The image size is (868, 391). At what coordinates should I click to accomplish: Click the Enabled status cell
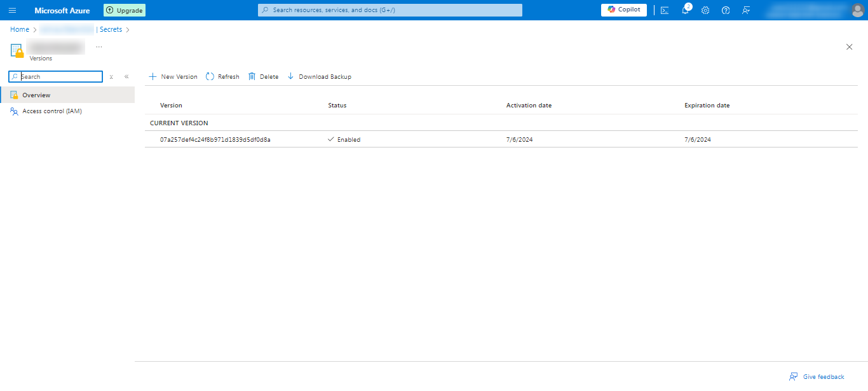(x=344, y=139)
